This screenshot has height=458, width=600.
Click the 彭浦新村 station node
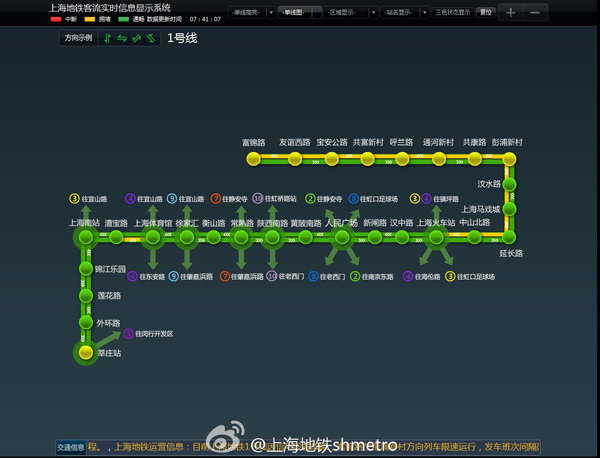coord(509,159)
